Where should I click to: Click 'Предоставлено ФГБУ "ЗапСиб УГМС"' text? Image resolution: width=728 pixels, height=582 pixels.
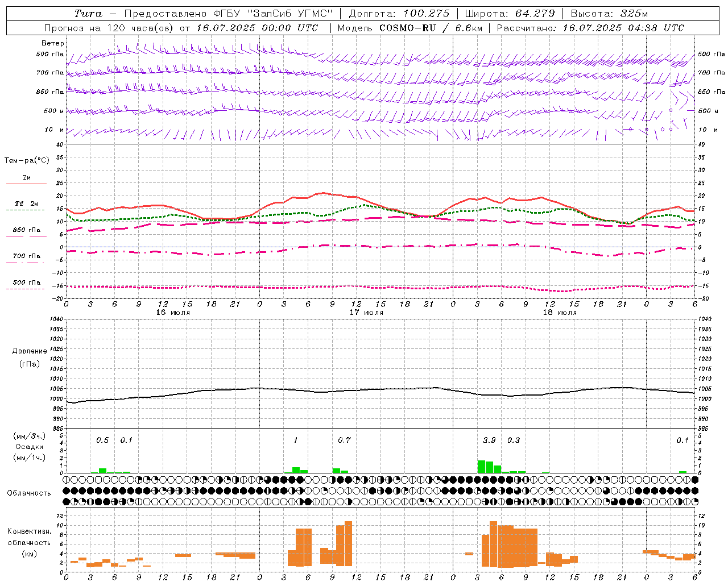coord(228,14)
